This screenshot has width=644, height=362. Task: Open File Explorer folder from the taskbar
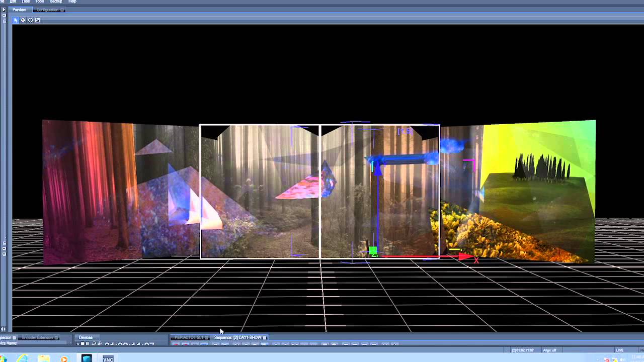tap(44, 358)
